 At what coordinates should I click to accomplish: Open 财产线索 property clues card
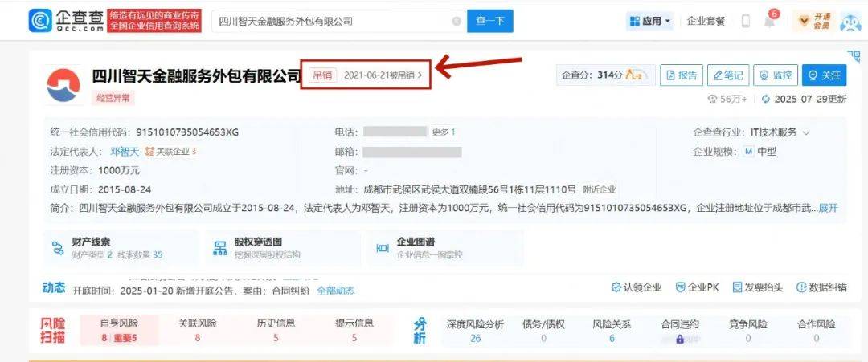coord(121,247)
